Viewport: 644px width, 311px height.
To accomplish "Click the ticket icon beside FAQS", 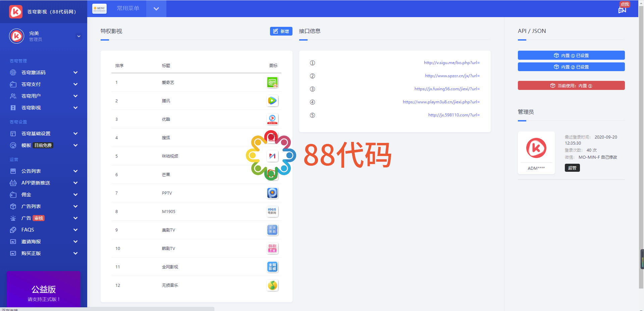I will 13,230.
